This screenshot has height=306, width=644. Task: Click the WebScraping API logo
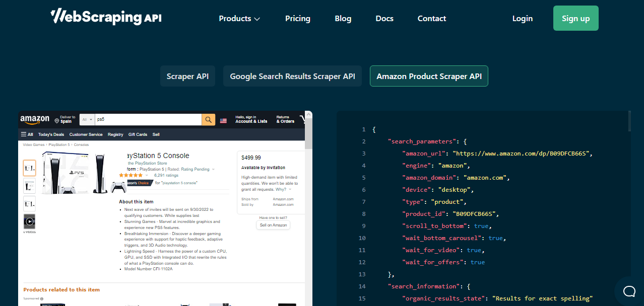point(105,17)
